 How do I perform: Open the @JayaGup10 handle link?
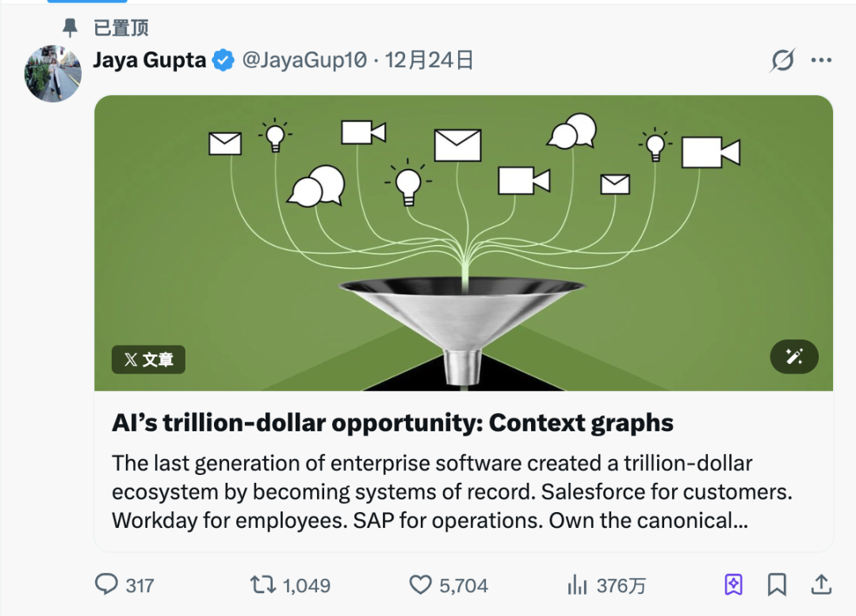coord(304,60)
